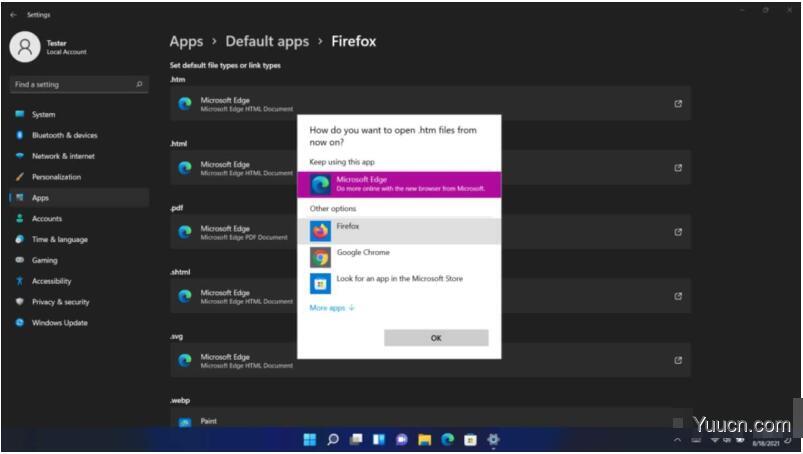Choose Firefox in the dialog's Other options
The height and width of the screenshot is (454, 803).
(x=399, y=231)
